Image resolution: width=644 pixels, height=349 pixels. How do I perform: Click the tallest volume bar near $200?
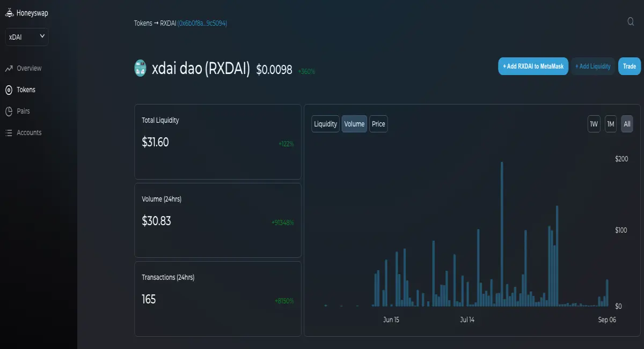tap(502, 234)
